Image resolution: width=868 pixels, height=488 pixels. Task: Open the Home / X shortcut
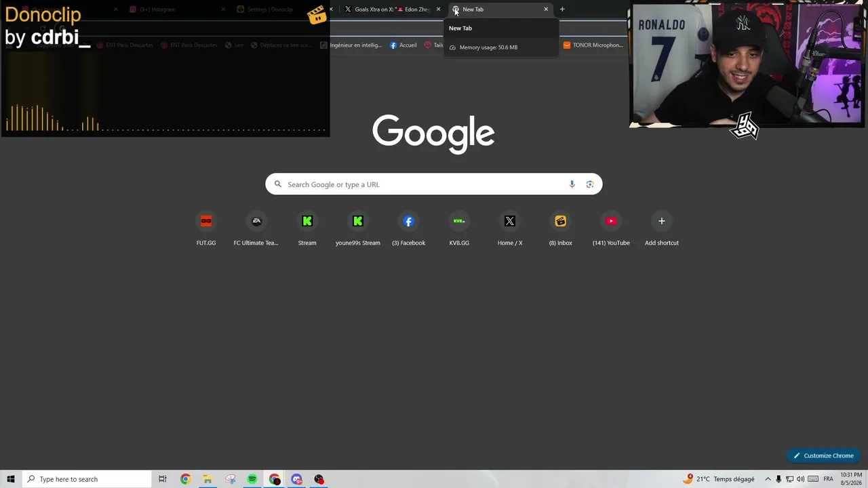click(510, 229)
